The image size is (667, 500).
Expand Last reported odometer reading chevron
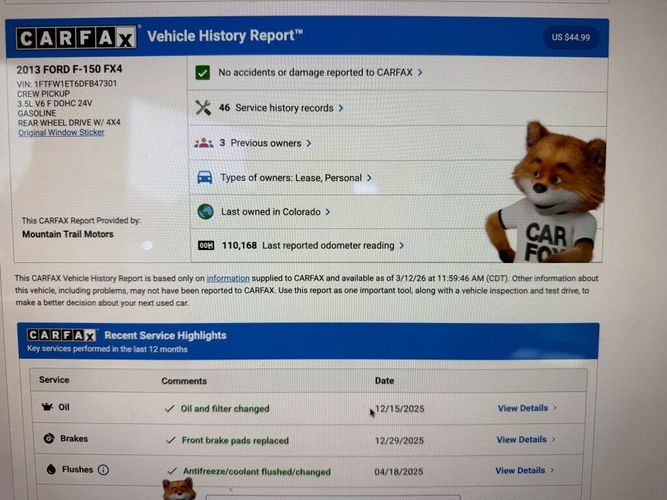402,246
